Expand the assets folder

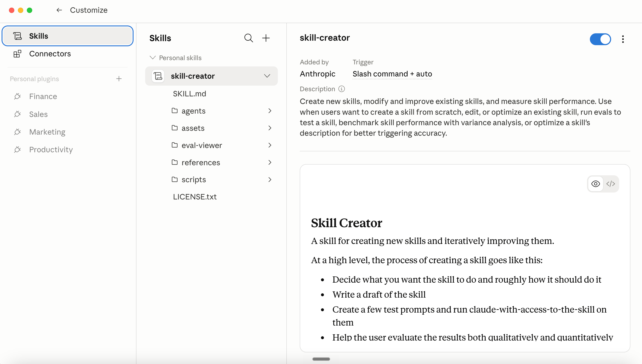(x=270, y=128)
